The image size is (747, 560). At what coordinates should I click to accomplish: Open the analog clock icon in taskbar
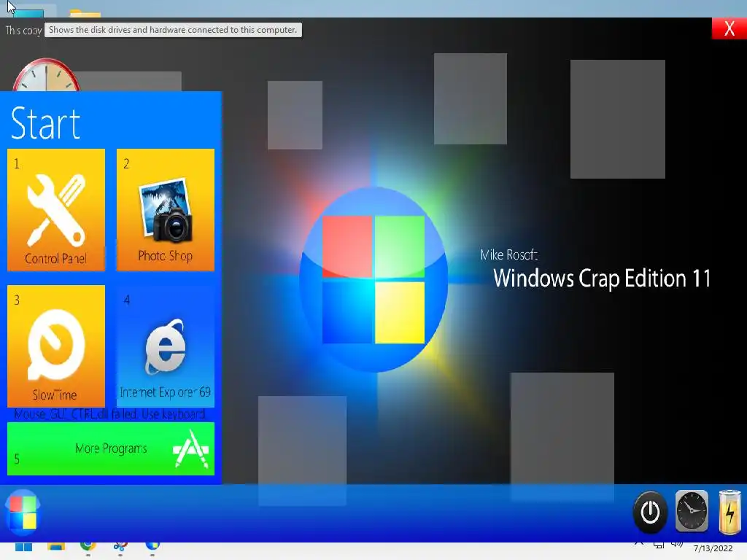692,511
